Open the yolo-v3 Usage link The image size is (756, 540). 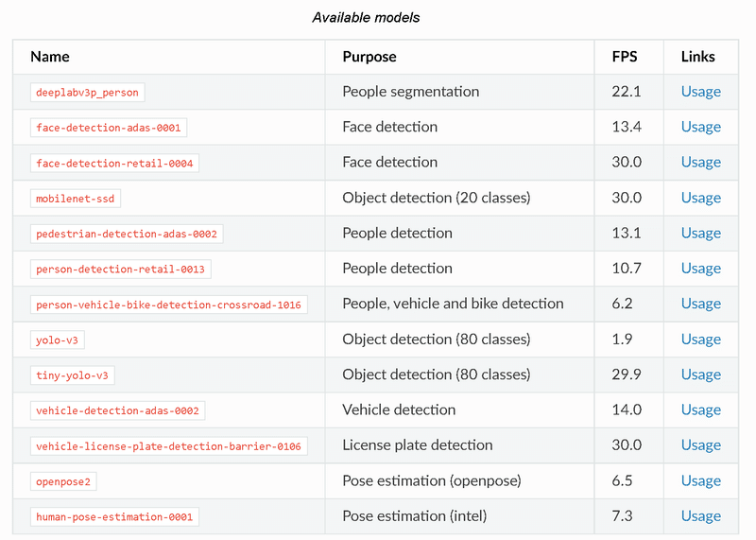(x=700, y=340)
